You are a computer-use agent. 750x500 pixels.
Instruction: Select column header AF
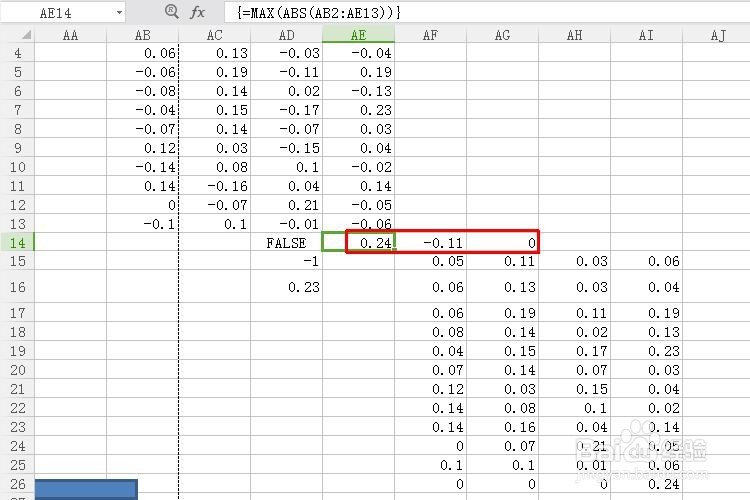[430, 35]
